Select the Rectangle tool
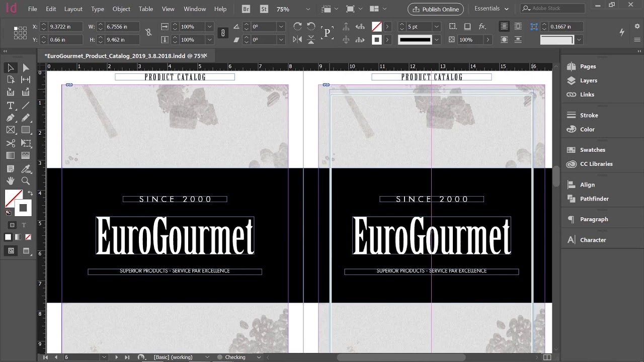Image resolution: width=644 pixels, height=362 pixels. tap(26, 130)
